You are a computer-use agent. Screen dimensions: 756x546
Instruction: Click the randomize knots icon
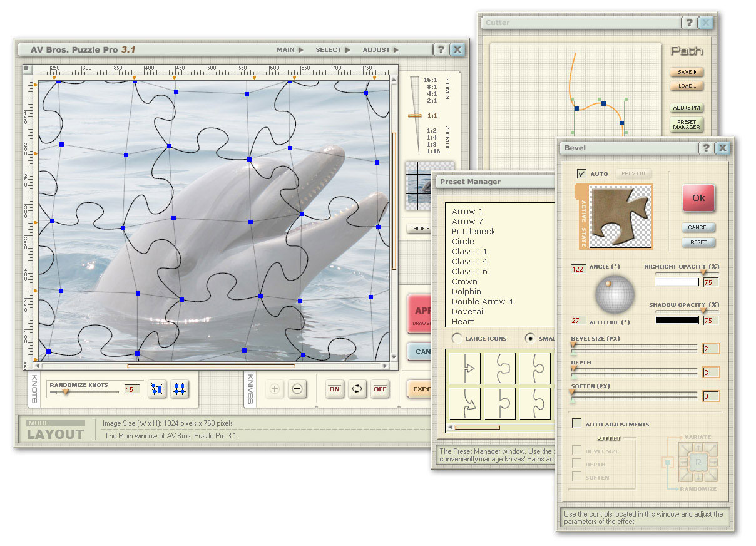click(x=157, y=389)
